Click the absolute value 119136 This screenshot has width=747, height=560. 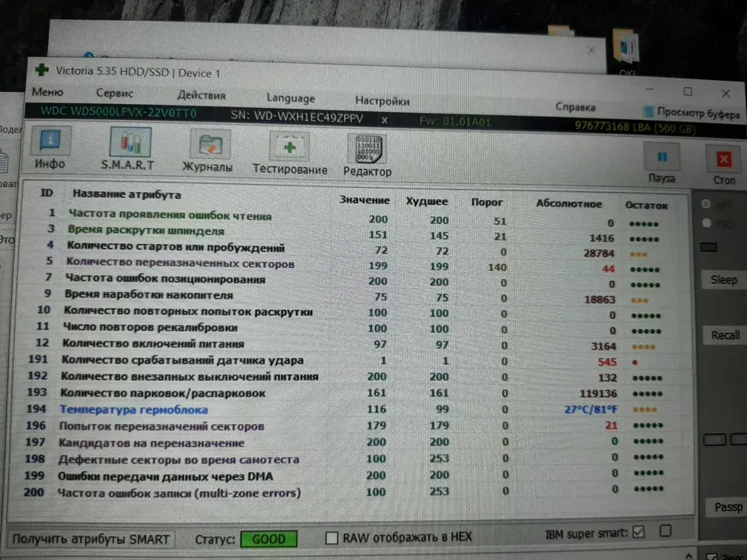pyautogui.click(x=598, y=394)
